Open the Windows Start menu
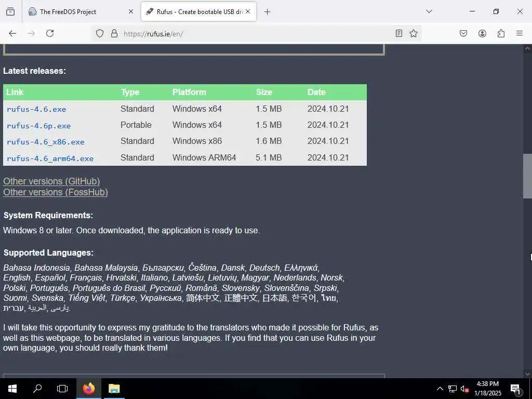Viewport: 532px width, 399px height. [12, 389]
